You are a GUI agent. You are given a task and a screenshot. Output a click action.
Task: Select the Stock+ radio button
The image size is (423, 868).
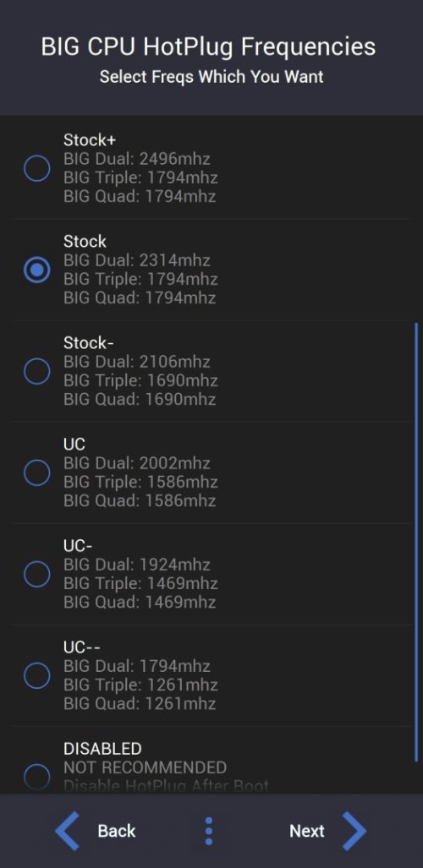click(37, 168)
